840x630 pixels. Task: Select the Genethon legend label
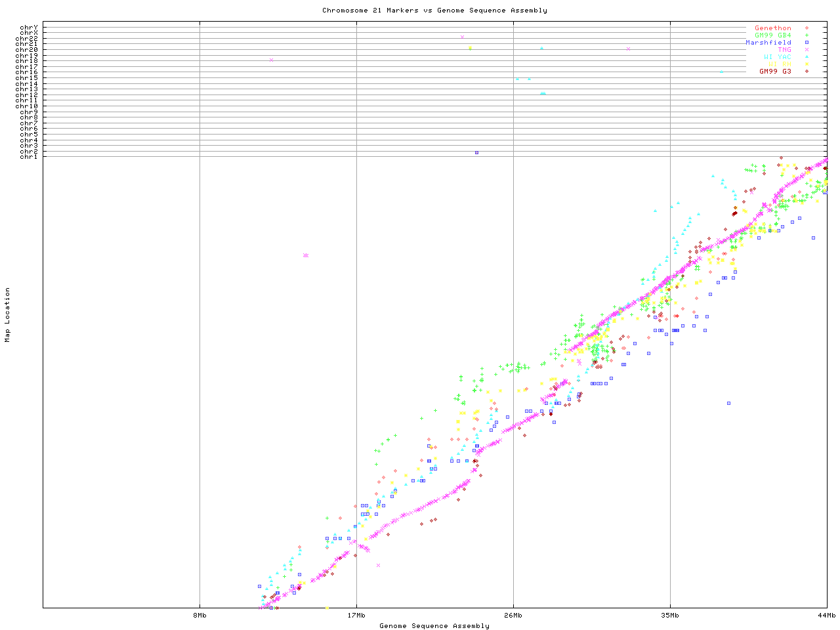(772, 28)
